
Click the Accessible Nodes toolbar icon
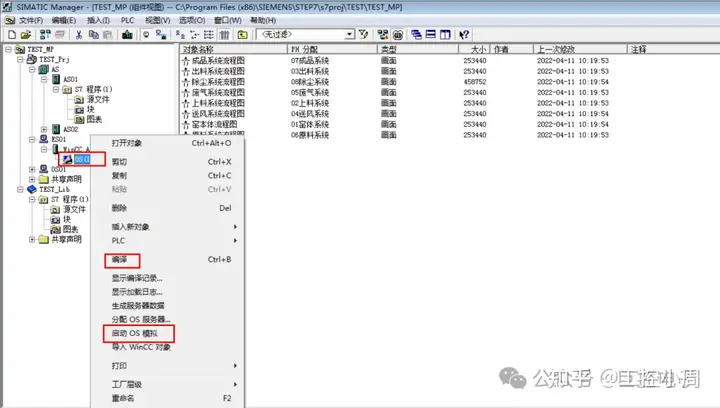pos(45,34)
